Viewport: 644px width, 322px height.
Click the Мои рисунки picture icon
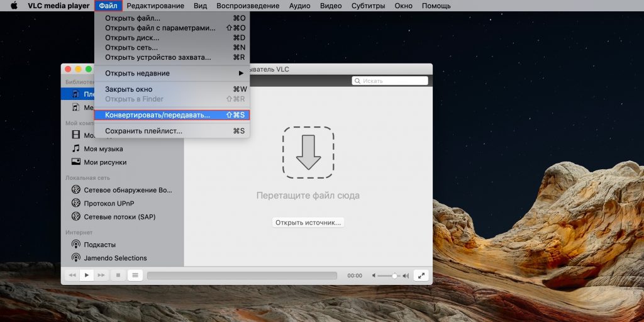(75, 162)
